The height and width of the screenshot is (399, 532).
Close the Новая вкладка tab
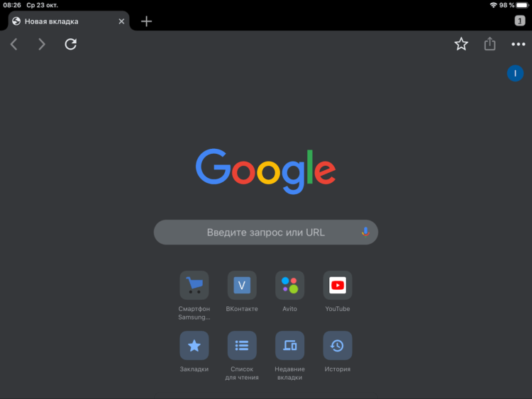pos(121,21)
